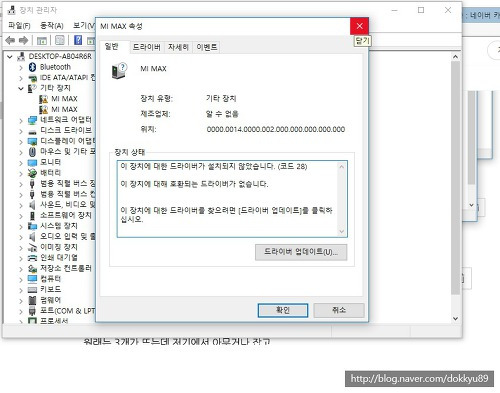This screenshot has width=500, height=393.
Task: Click the Back arrow in Device Manager toolbar
Action: [x=10, y=41]
